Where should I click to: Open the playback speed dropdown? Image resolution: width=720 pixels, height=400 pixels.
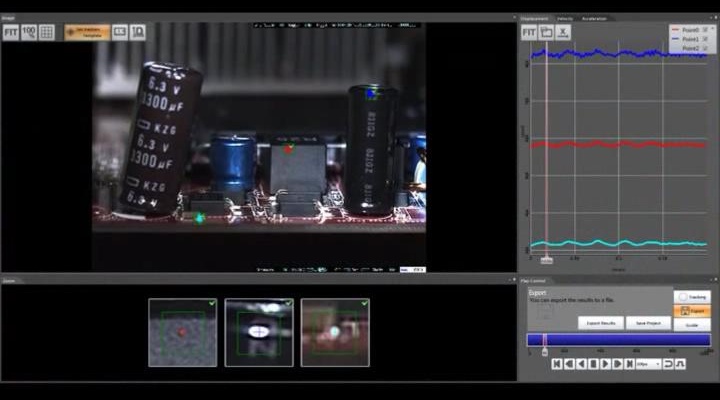tap(647, 364)
